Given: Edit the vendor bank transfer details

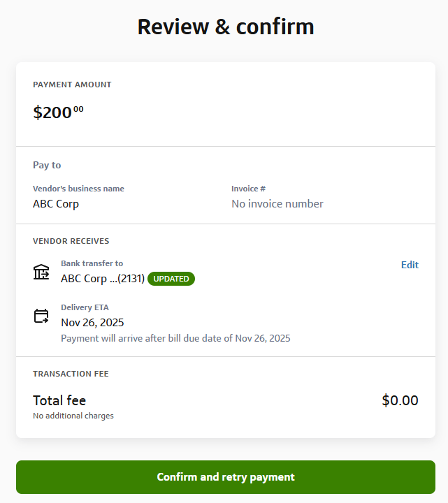Looking at the screenshot, I should pos(410,265).
